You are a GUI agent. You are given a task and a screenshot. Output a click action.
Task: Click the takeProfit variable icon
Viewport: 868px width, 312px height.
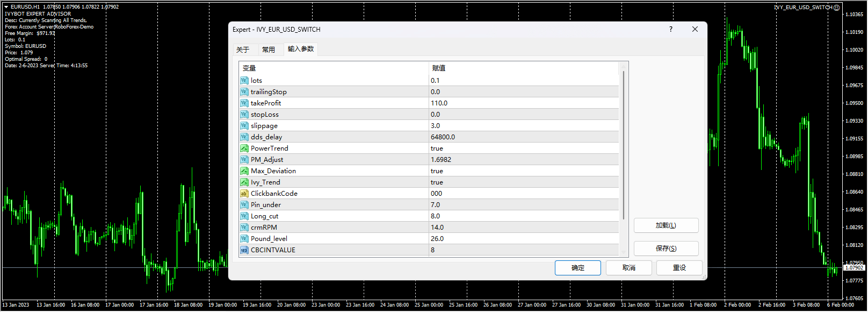pyautogui.click(x=244, y=103)
